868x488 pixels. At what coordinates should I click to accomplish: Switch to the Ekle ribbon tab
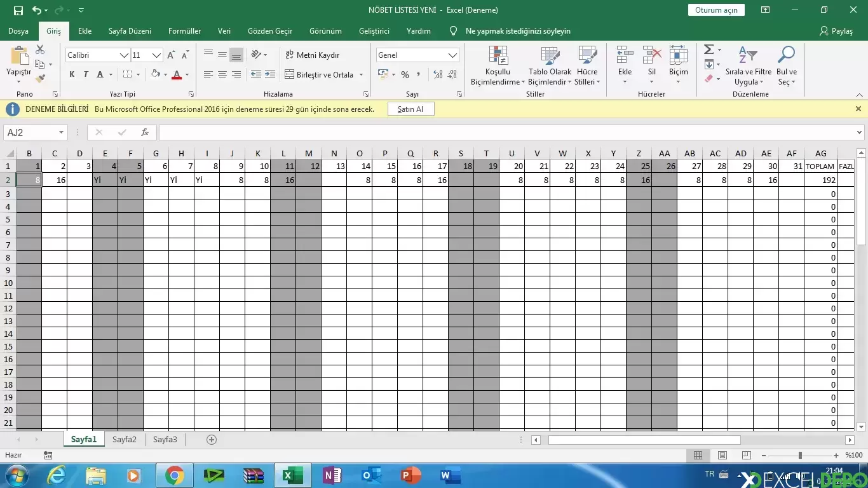point(85,30)
